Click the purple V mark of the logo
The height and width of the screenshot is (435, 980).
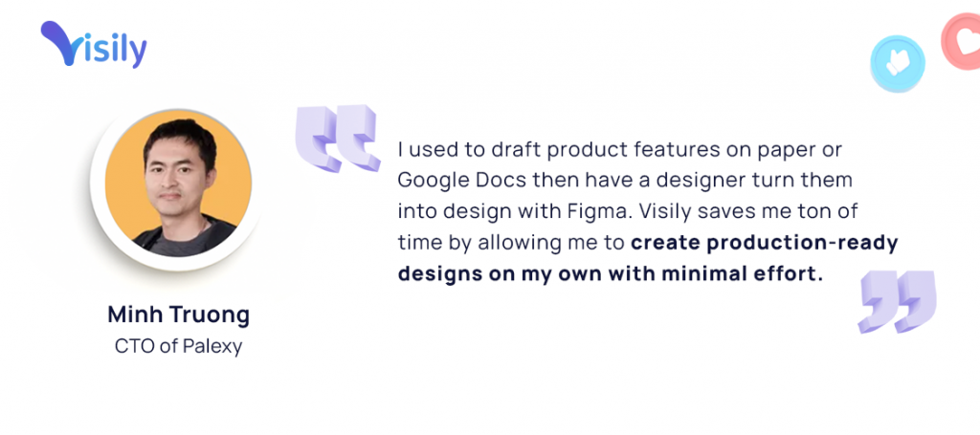(61, 42)
